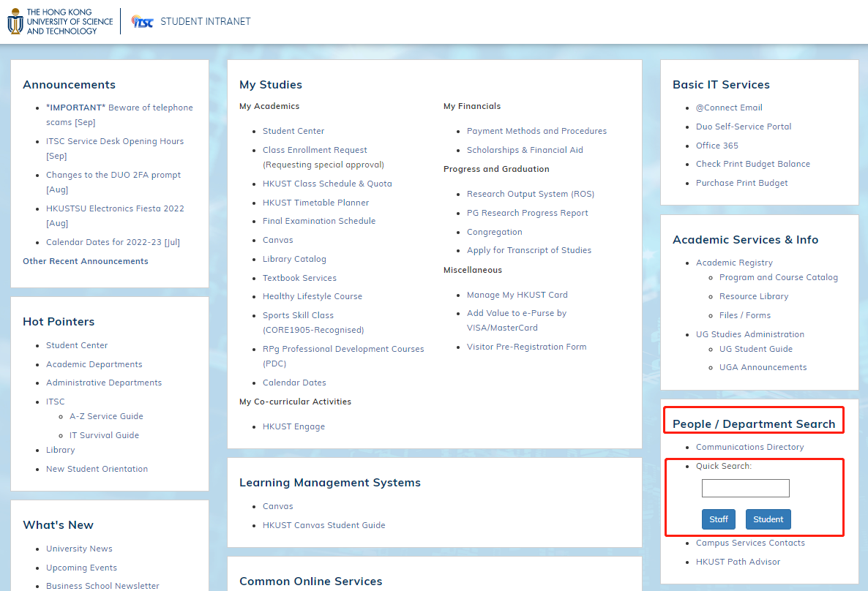The image size is (868, 591).
Task: Open Files / Forms
Action: [x=744, y=315]
